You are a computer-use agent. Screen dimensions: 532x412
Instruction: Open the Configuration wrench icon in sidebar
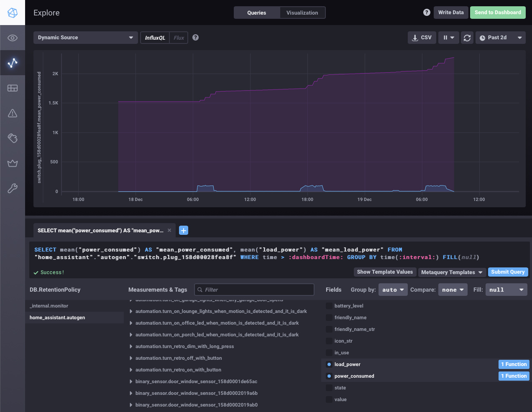coord(13,188)
